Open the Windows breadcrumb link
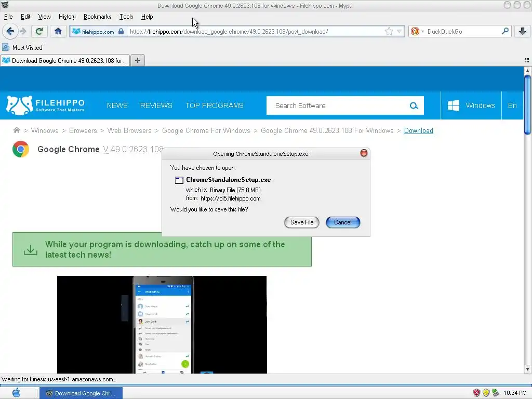532x399 pixels. [45, 130]
